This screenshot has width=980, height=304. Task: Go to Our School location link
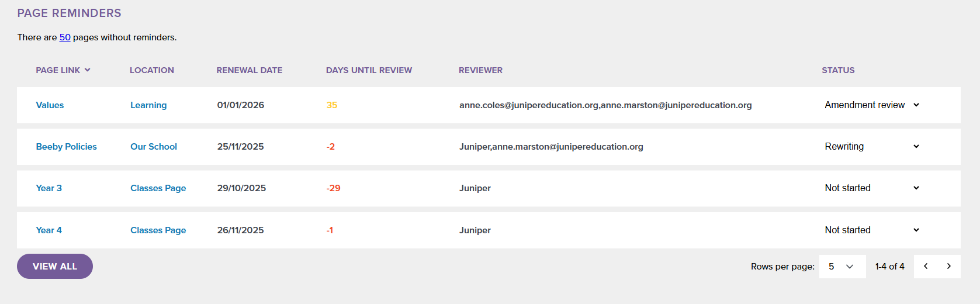point(154,147)
